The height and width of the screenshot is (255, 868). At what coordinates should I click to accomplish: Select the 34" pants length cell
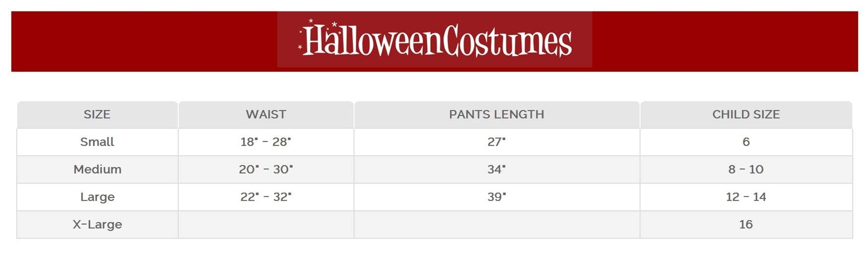tap(496, 169)
